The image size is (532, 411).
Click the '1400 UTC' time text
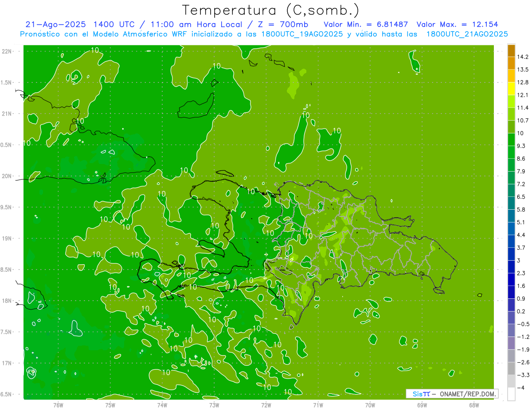114,24
